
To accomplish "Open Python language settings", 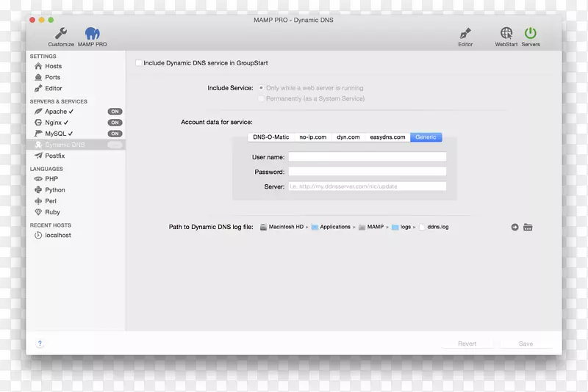I will (x=76, y=190).
